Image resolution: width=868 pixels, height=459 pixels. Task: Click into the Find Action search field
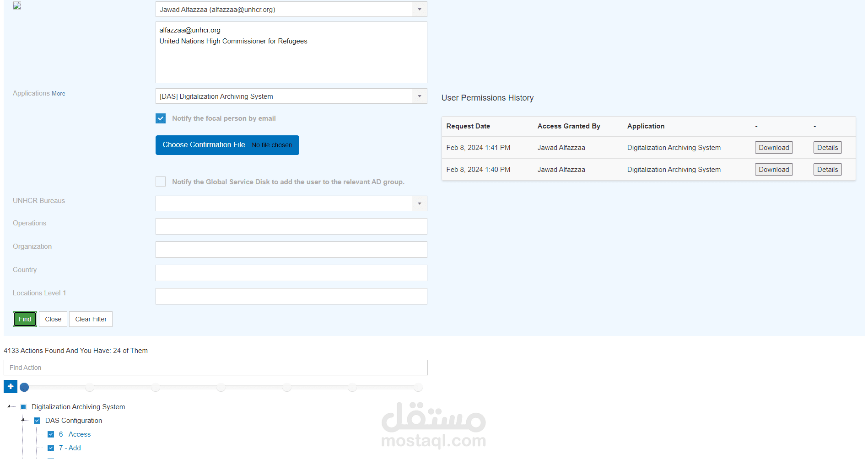point(216,368)
